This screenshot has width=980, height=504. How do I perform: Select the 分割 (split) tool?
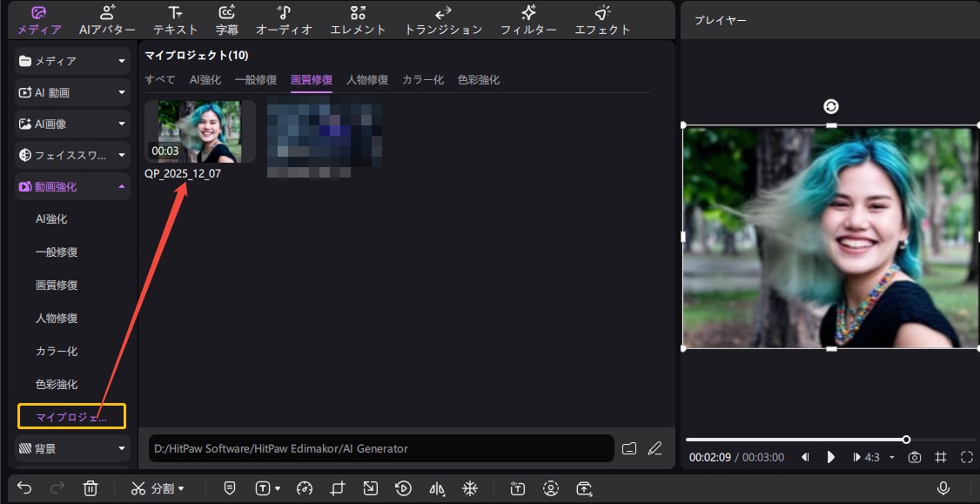pyautogui.click(x=158, y=488)
